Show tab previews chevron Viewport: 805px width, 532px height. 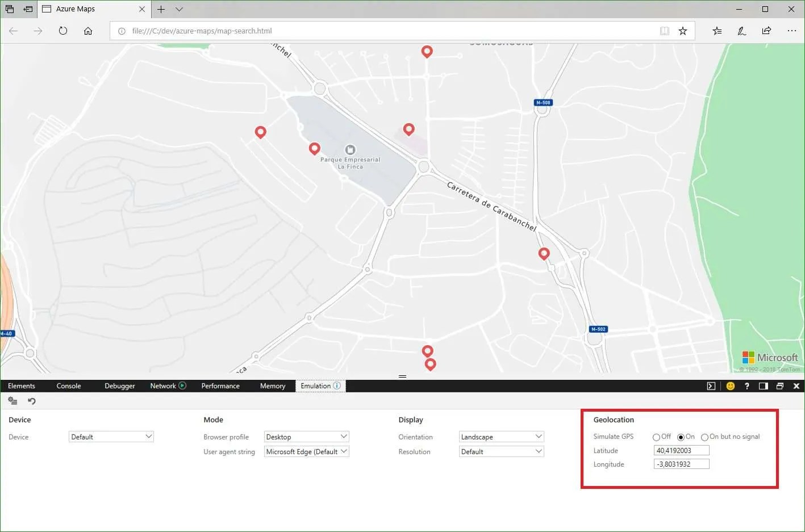[180, 9]
